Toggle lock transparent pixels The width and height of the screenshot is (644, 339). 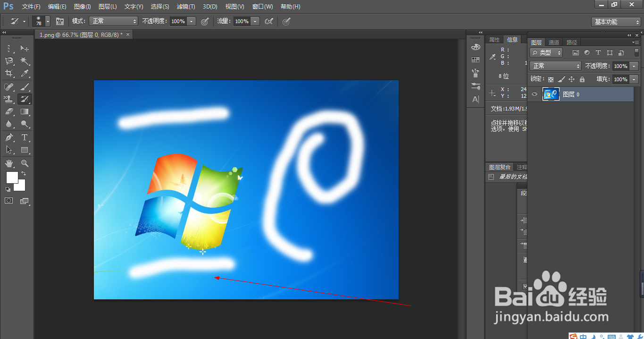click(551, 79)
